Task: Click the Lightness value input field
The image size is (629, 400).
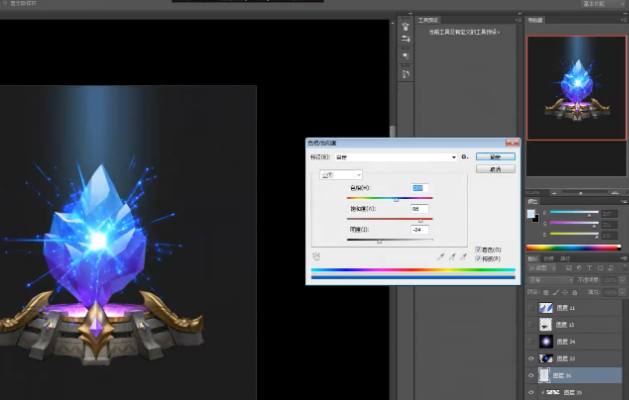Action: 420,229
